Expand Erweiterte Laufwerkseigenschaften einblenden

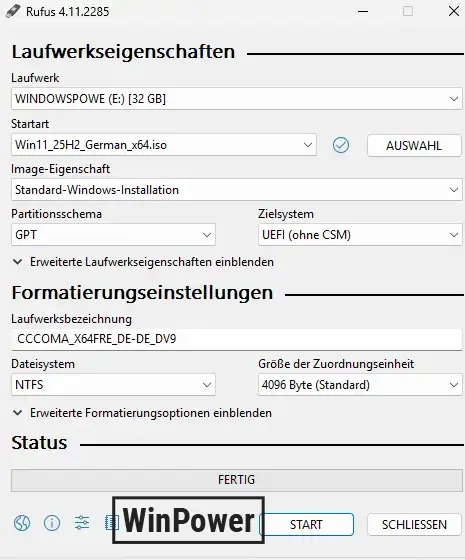click(x=143, y=262)
